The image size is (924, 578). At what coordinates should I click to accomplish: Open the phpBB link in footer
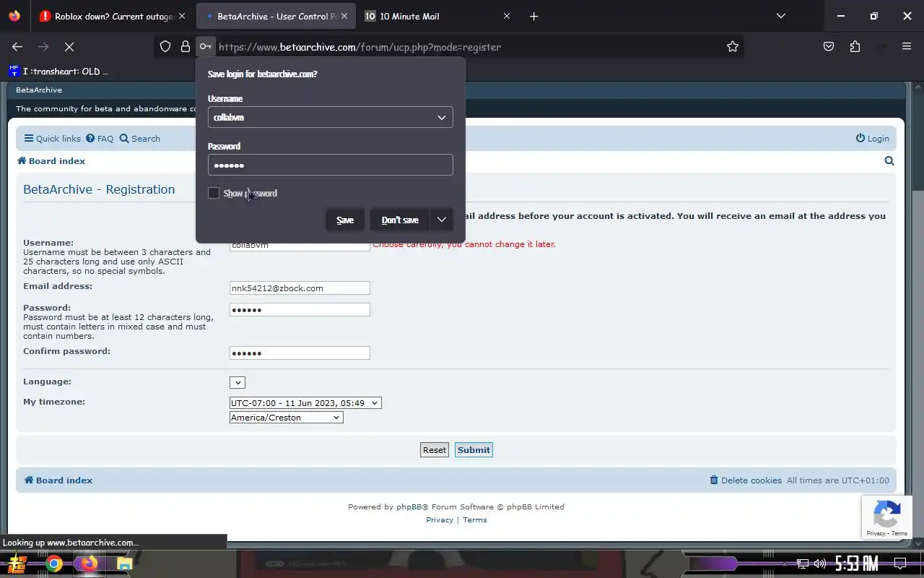coord(409,507)
